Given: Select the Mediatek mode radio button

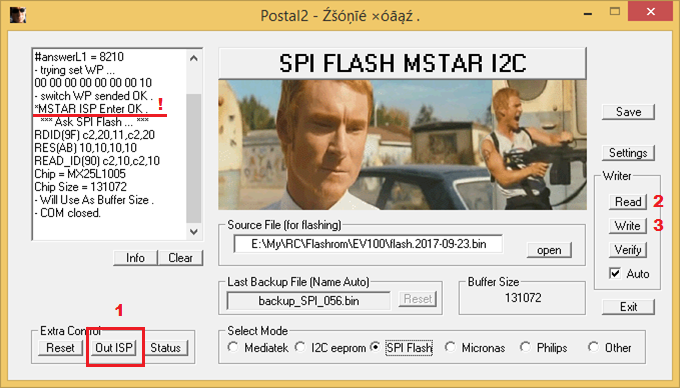Looking at the screenshot, I should 233,347.
